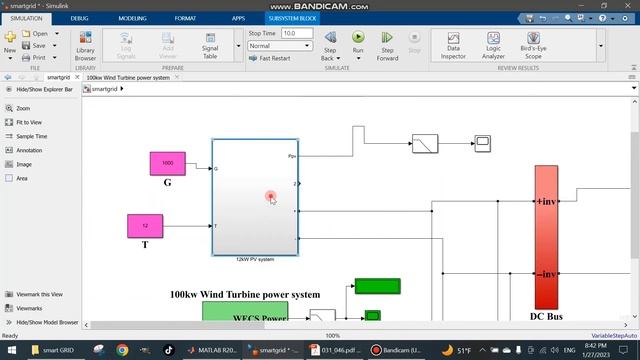
Task: Click the Zoom tool in palette
Action: (18, 108)
